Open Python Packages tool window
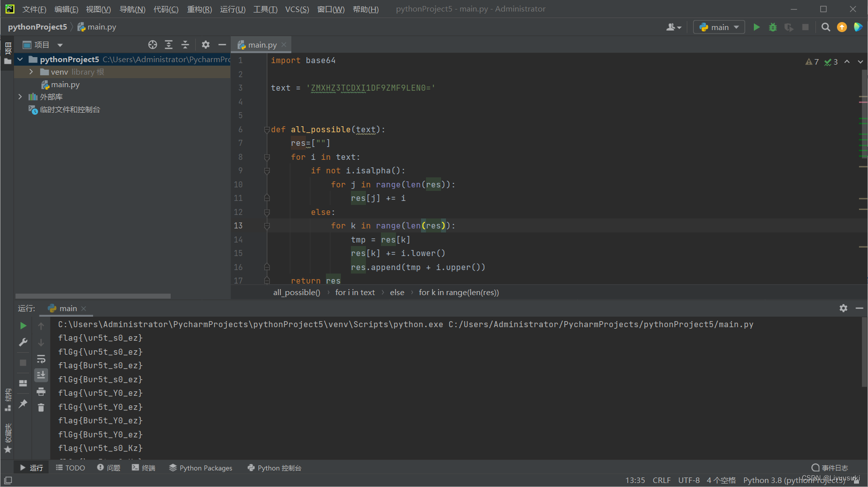Image resolution: width=868 pixels, height=487 pixels. tap(201, 468)
